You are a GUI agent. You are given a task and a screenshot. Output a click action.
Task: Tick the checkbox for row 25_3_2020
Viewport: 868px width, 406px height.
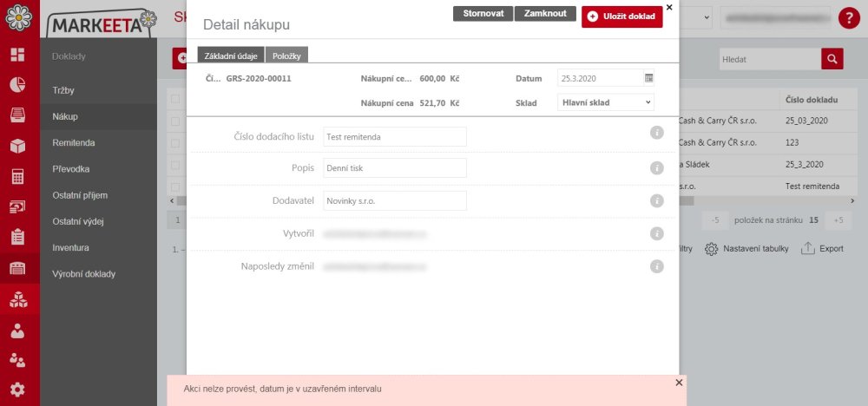click(175, 165)
